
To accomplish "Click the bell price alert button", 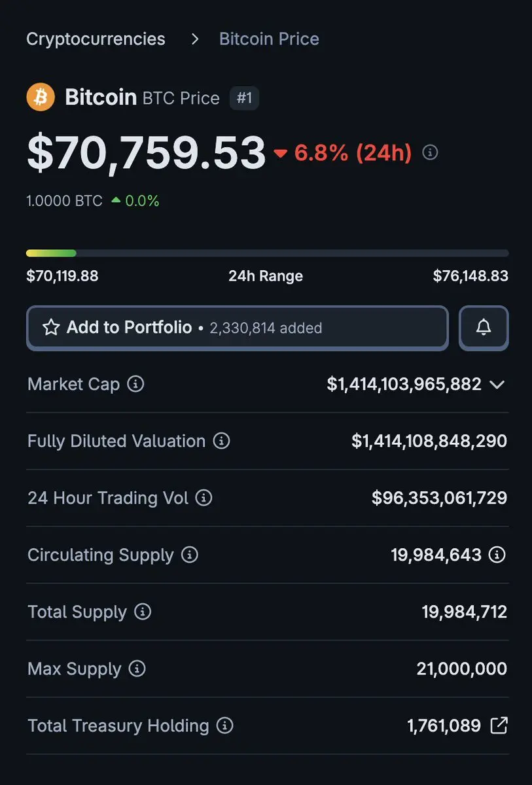I will tap(484, 327).
